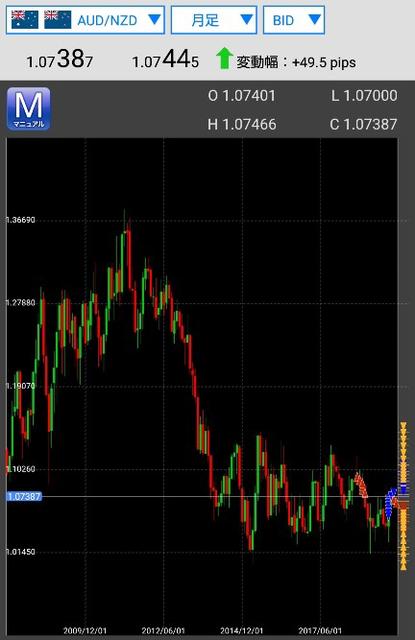Click the 1.10260 price axis label

pyautogui.click(x=21, y=469)
